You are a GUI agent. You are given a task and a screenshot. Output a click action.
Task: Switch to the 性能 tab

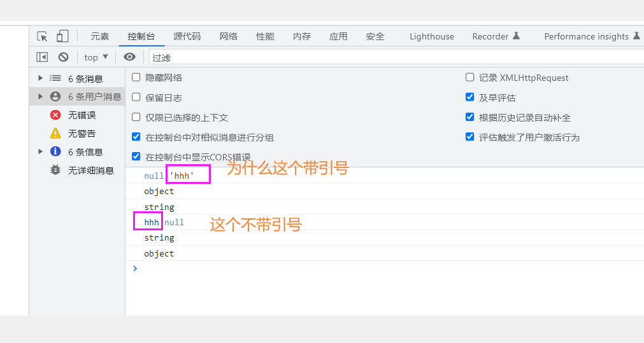pyautogui.click(x=265, y=36)
